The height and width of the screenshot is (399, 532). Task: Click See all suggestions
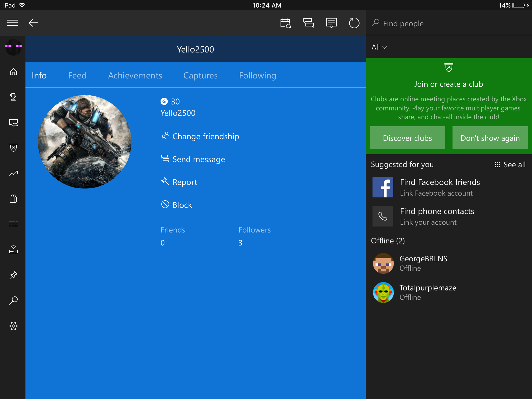(x=510, y=165)
